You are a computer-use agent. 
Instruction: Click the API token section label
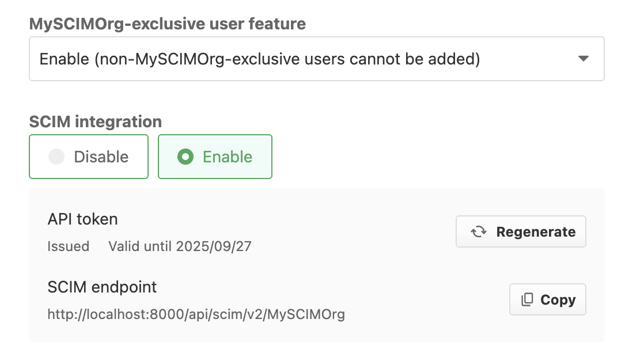(82, 219)
